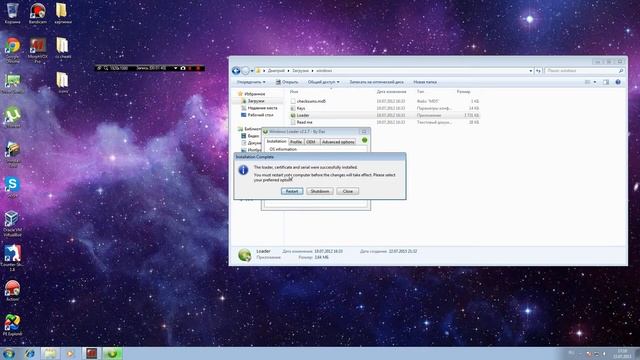Refresh the Explorer folder view
Screen dimensions: 640x360
pyautogui.click(x=538, y=71)
